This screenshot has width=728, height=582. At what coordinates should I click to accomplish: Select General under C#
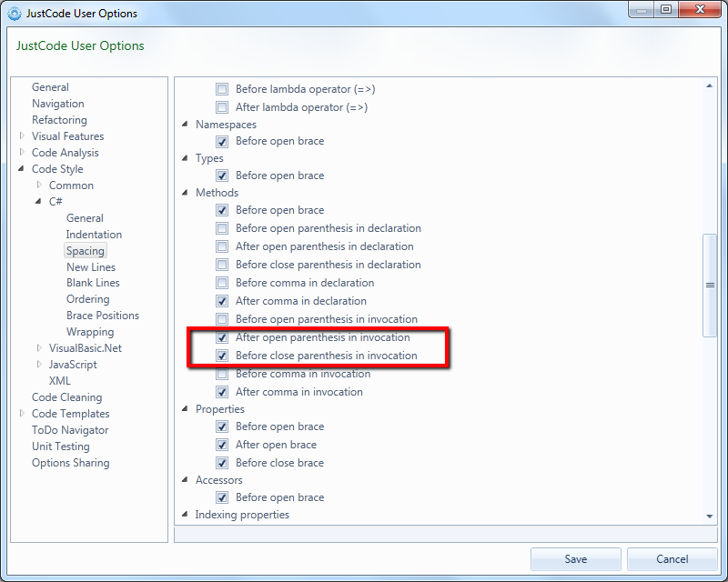click(x=85, y=218)
